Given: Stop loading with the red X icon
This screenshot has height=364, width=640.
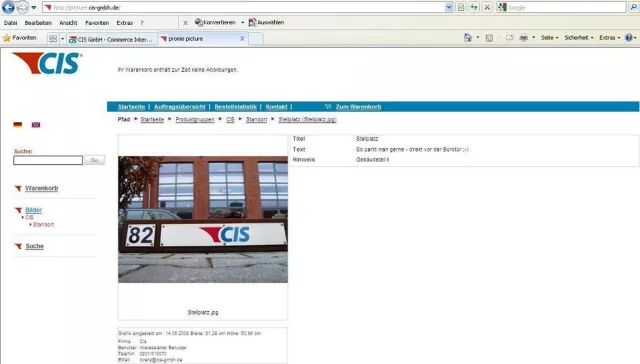Looking at the screenshot, I should pyautogui.click(x=487, y=7).
